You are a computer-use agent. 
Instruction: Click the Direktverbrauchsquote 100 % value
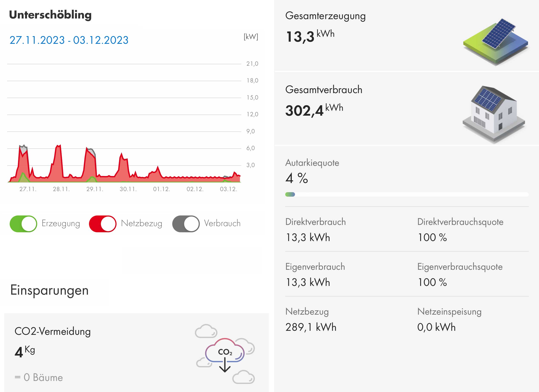432,237
